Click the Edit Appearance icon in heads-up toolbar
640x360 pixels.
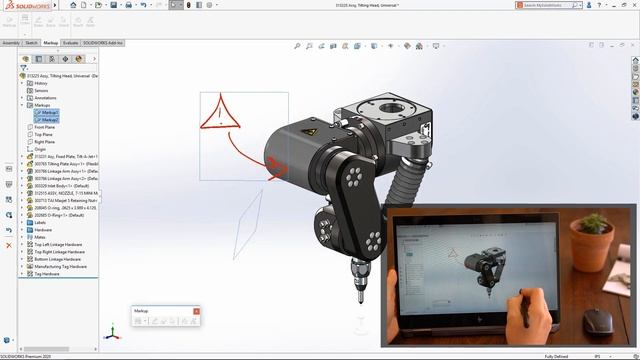407,46
